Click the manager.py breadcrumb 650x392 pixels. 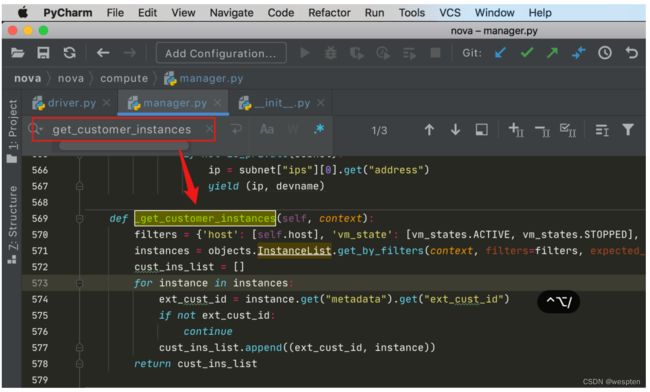(x=203, y=78)
